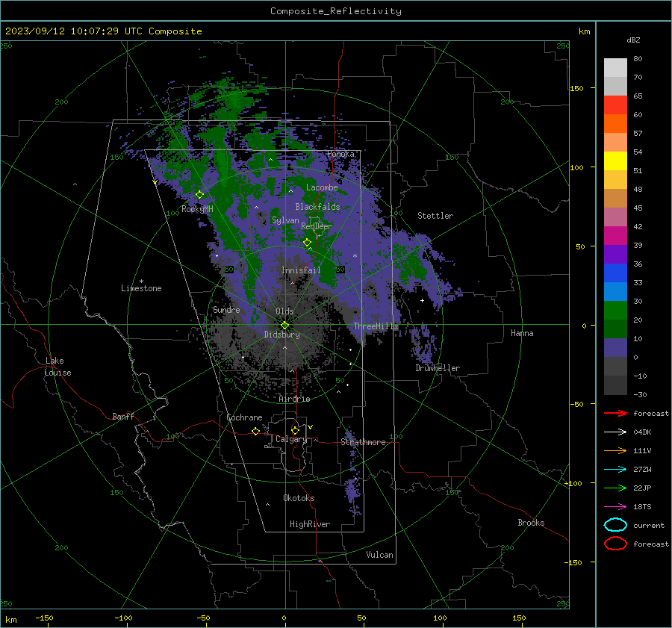Click the light blue 30-33 dBZ swatch

coord(615,292)
